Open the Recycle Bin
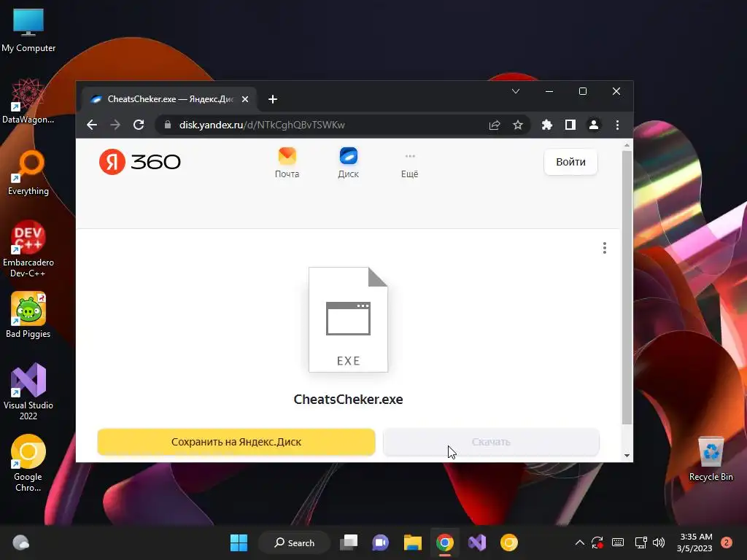Screen dimensions: 747x560 tap(711, 459)
